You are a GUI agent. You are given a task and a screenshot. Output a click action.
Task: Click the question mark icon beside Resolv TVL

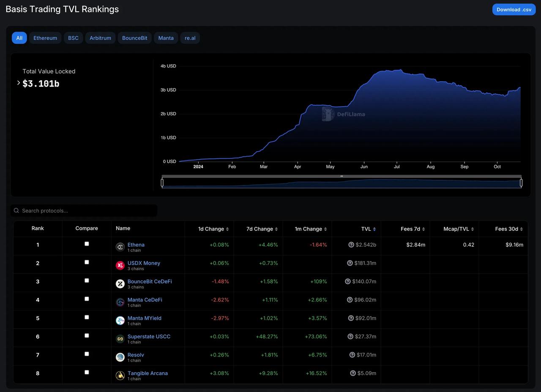pos(352,355)
